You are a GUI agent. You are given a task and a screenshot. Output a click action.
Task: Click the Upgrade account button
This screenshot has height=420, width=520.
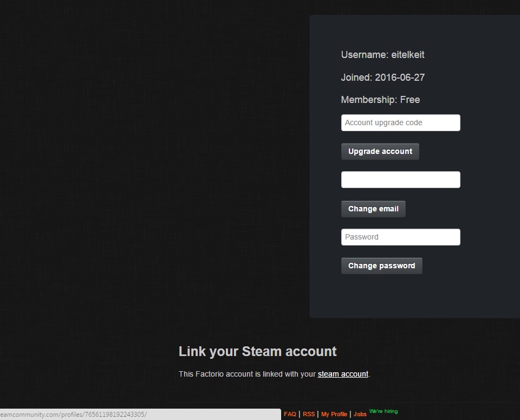click(x=380, y=152)
